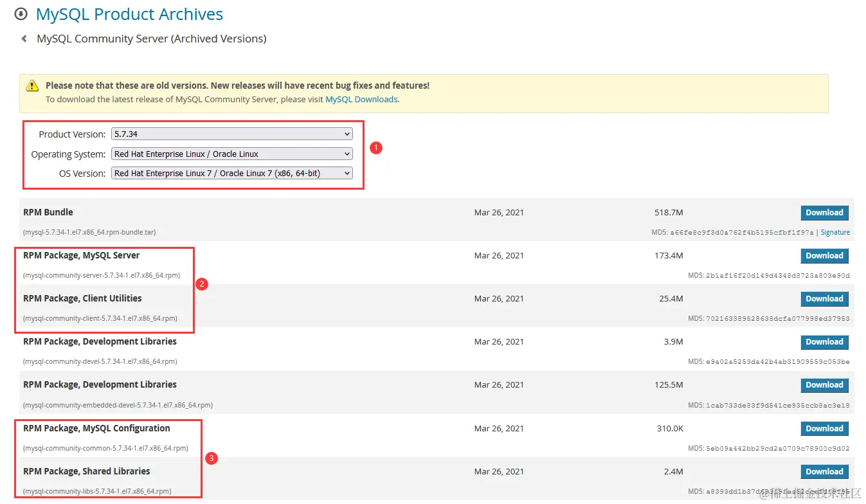Open the Operating System dropdown
The height and width of the screenshot is (504, 866).
(232, 154)
